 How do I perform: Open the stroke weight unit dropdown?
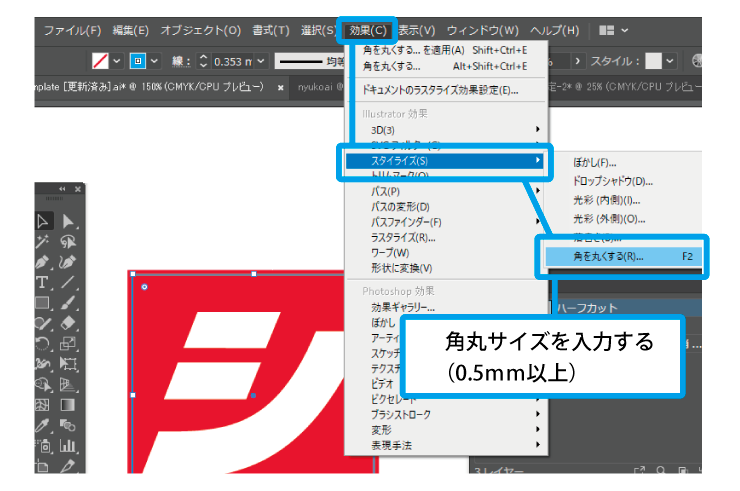[261, 61]
